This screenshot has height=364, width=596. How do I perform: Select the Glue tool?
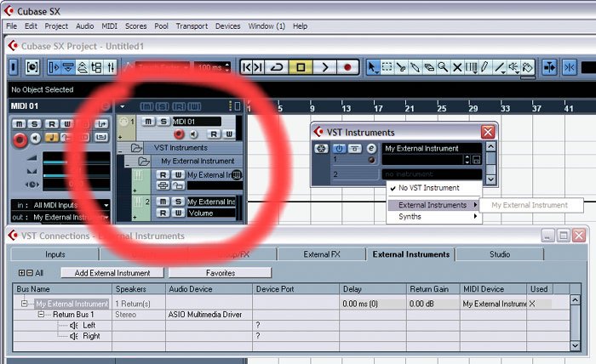click(x=415, y=67)
